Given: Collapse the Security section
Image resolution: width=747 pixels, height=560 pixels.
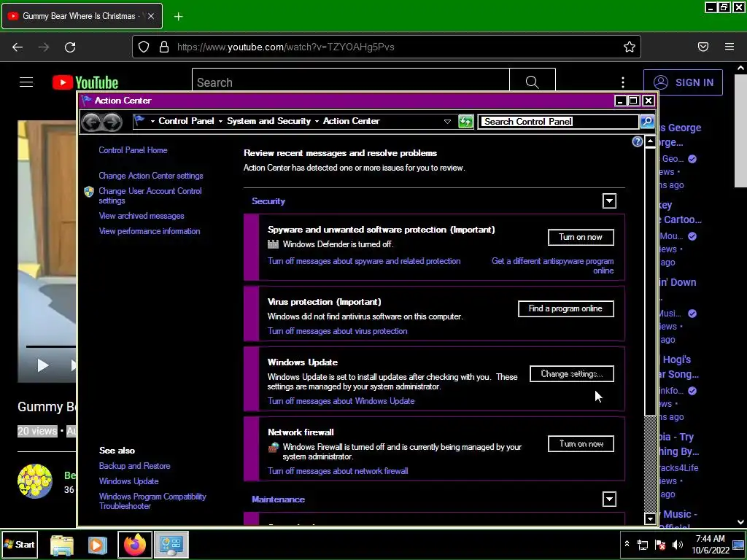Looking at the screenshot, I should (609, 201).
